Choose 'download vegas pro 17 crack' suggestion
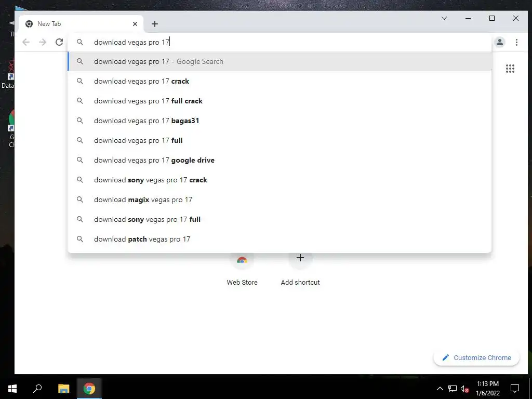Viewport: 532px width, 399px height. pyautogui.click(x=280, y=81)
